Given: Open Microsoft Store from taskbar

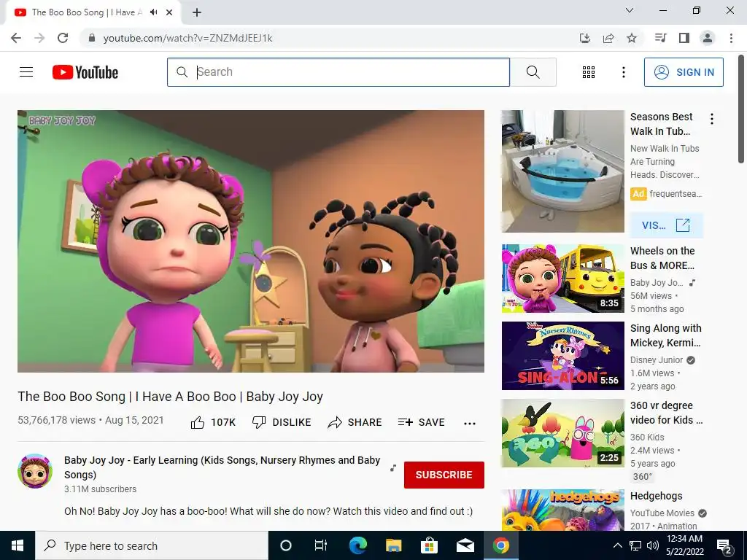Looking at the screenshot, I should [x=429, y=545].
